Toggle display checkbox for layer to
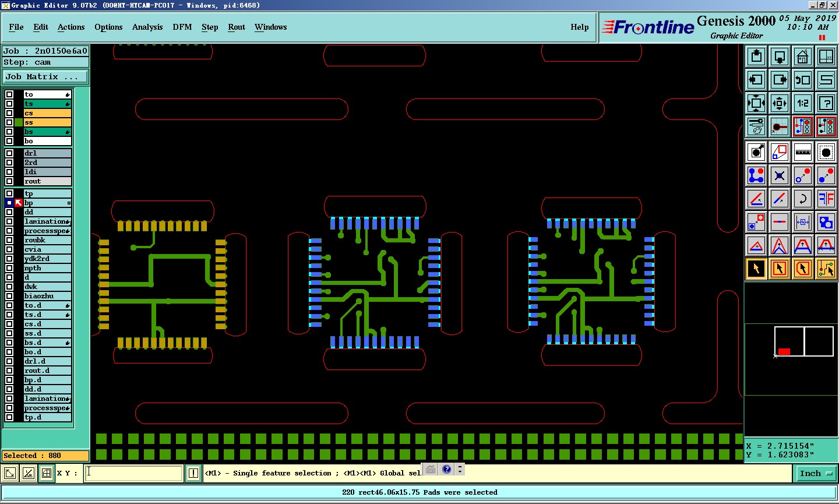The image size is (839, 504). 9,94
